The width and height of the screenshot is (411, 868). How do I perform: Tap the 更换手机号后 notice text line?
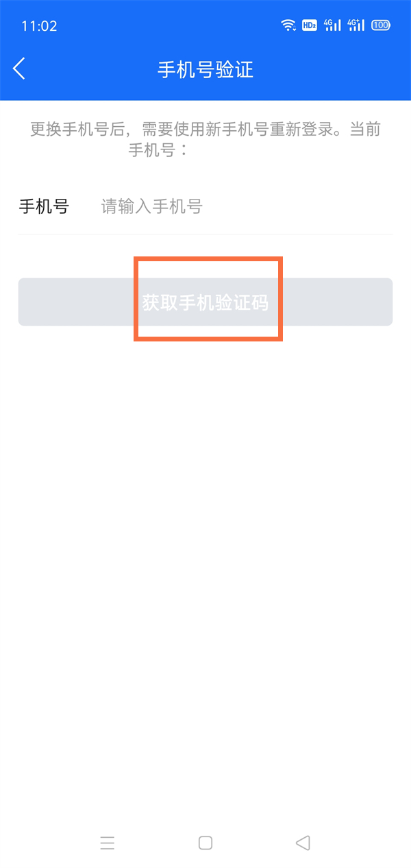206,129
